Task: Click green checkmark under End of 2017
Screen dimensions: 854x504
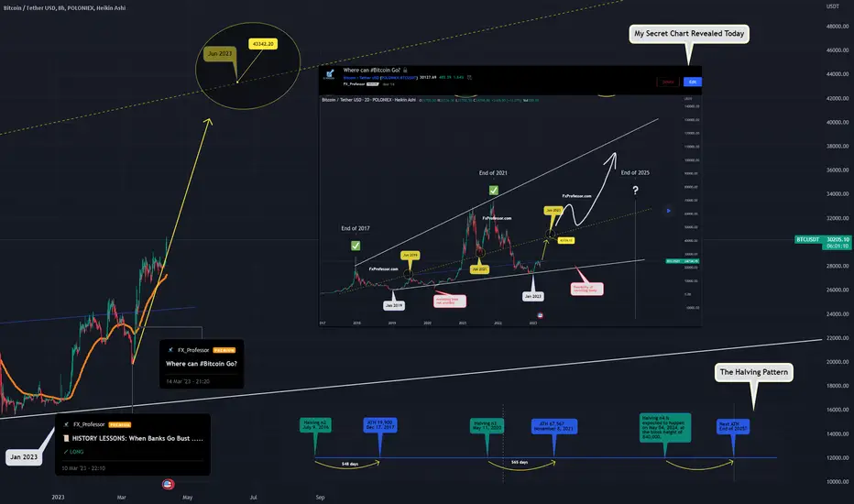Action: point(356,246)
